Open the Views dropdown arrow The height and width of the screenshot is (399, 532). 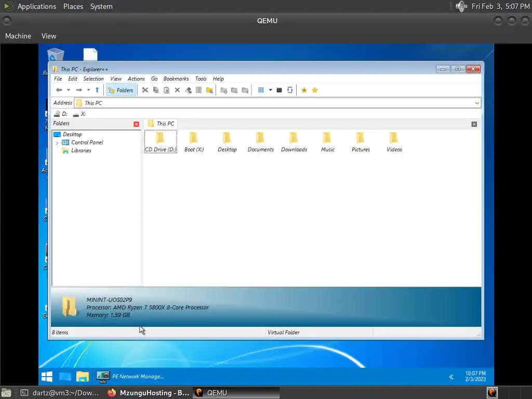tap(270, 90)
